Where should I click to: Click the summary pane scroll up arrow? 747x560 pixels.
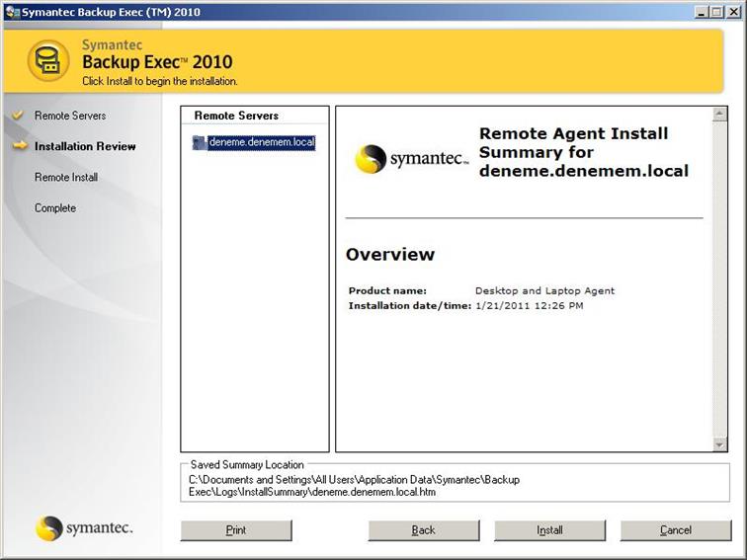[720, 114]
